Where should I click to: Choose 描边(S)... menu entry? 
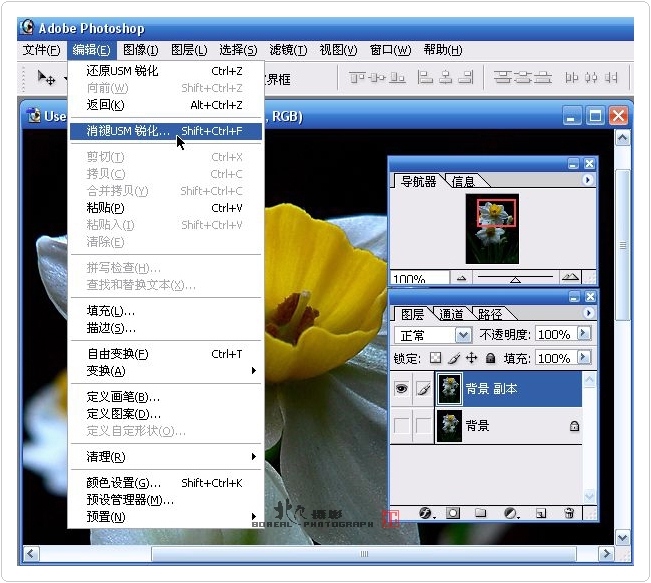pos(166,328)
